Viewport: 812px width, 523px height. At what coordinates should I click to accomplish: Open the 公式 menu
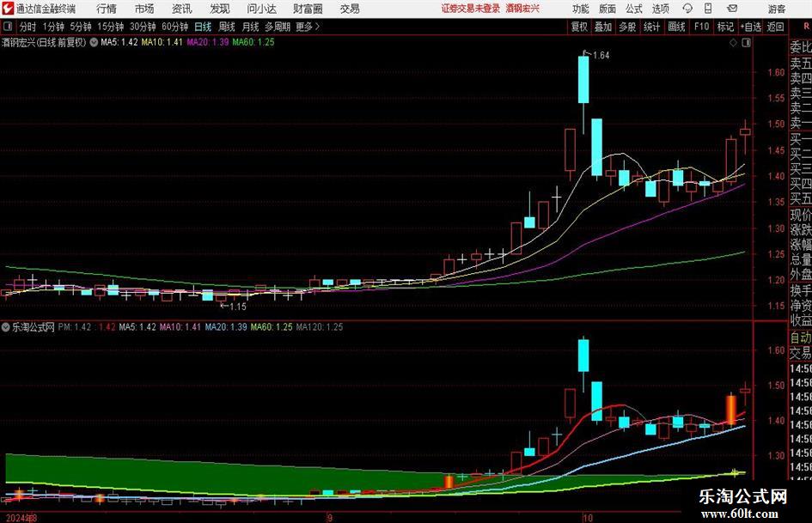[633, 9]
